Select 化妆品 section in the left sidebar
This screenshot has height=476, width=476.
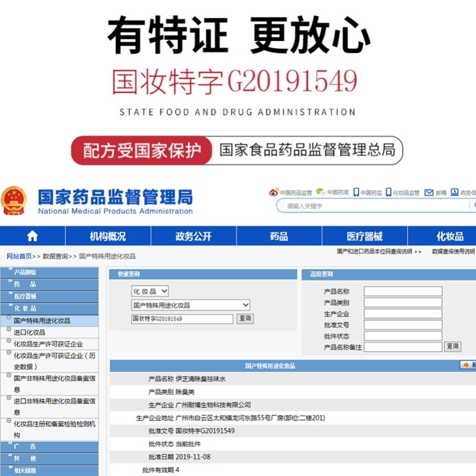click(x=49, y=309)
